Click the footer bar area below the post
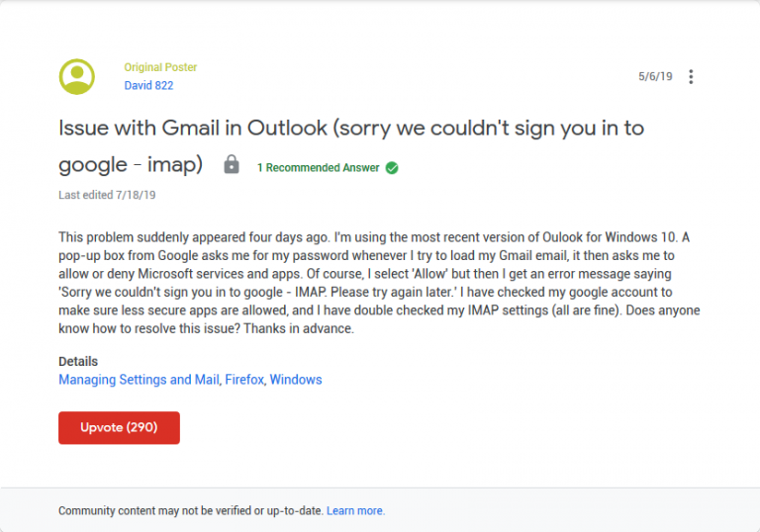This screenshot has width=760, height=532. click(380, 509)
